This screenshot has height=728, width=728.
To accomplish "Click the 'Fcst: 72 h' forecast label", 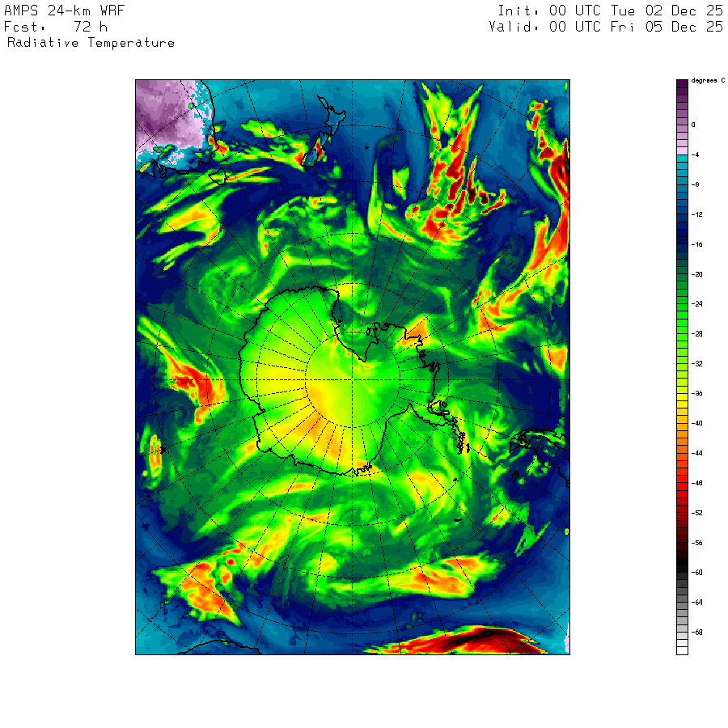I will coord(56,27).
